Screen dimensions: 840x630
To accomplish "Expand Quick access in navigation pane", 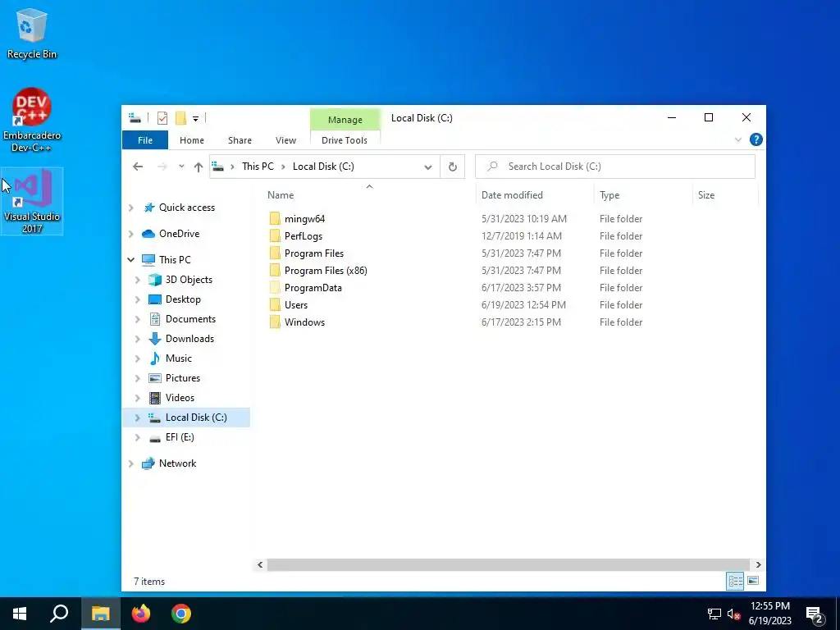I will point(130,208).
